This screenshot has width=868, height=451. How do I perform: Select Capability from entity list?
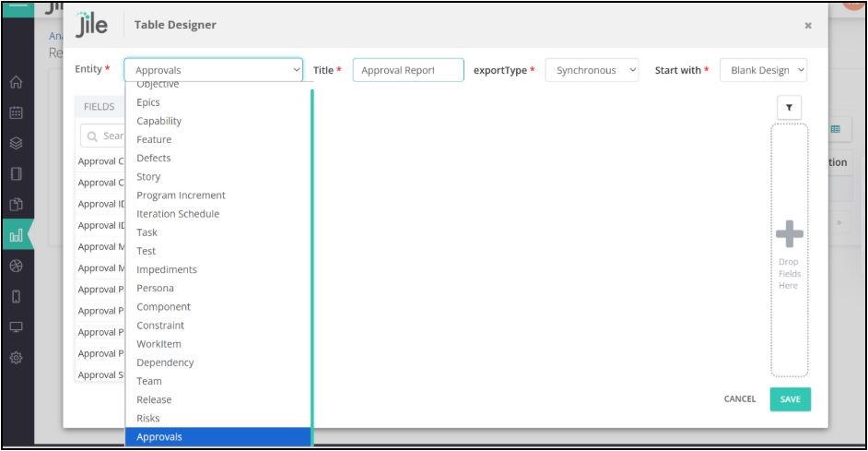(217, 121)
